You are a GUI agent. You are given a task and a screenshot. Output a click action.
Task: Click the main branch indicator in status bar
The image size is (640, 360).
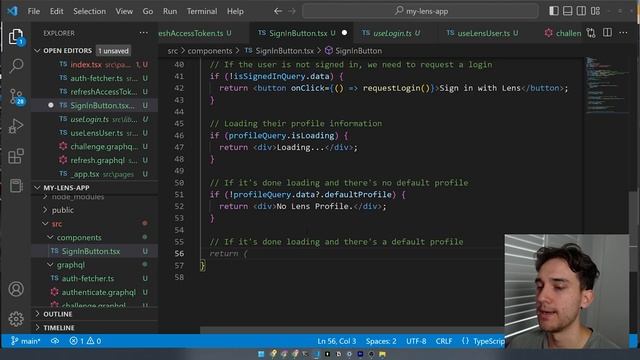[x=25, y=341]
